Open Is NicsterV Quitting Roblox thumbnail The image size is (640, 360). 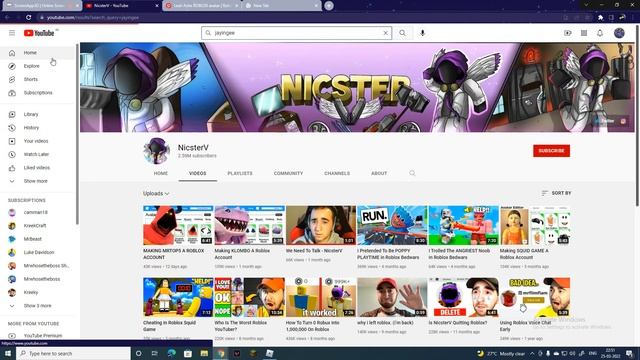(464, 297)
